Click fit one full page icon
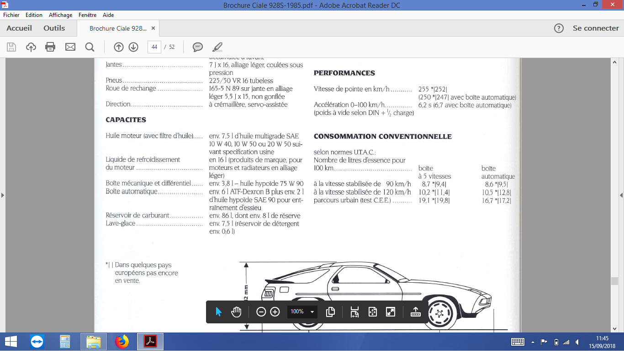The image size is (624, 364). 373,311
